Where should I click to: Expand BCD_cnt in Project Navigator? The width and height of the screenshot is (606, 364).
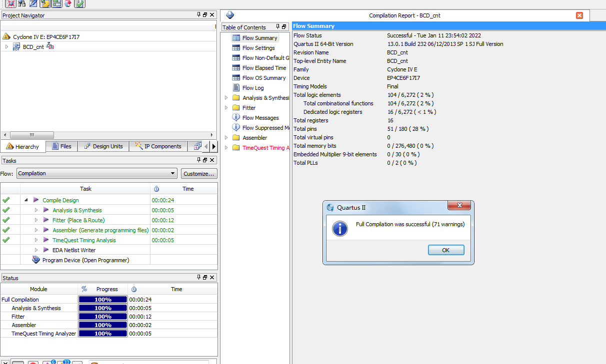(6, 46)
